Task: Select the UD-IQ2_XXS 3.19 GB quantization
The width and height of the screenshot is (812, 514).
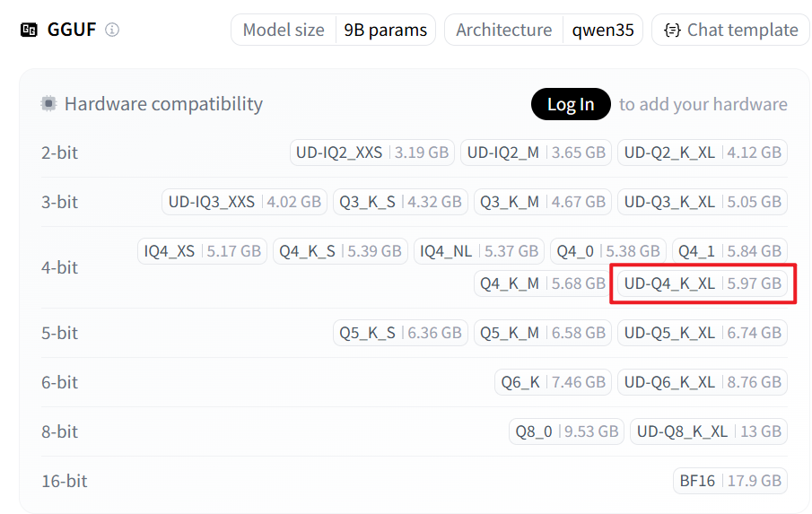Action: (372, 152)
